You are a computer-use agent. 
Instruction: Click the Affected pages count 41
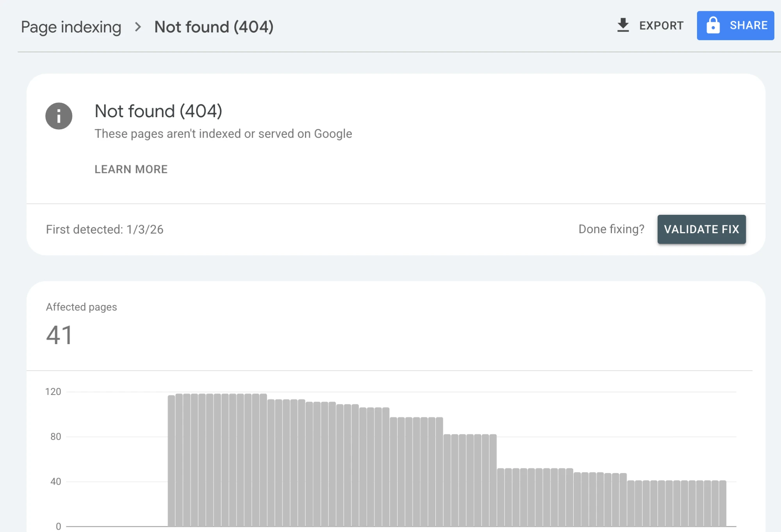(x=59, y=335)
